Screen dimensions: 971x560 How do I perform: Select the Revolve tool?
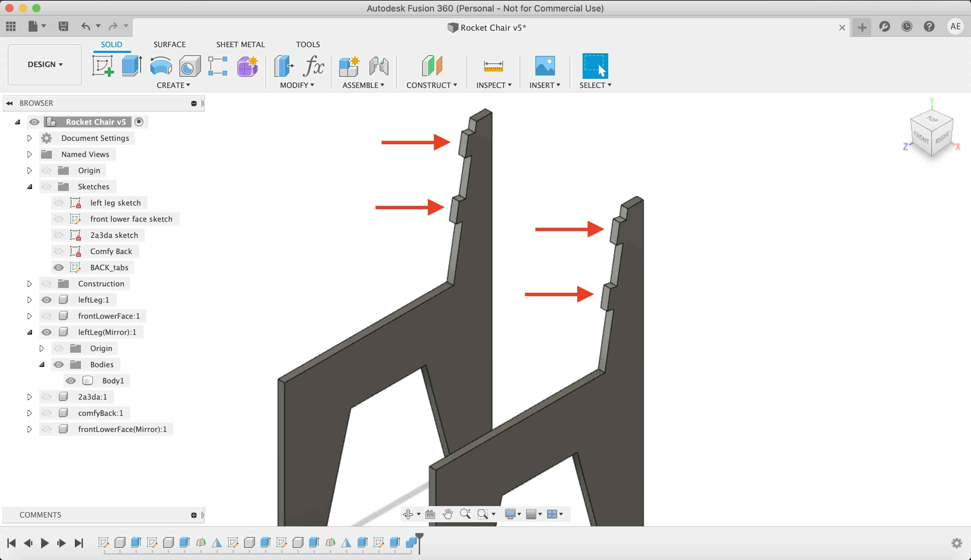(161, 66)
